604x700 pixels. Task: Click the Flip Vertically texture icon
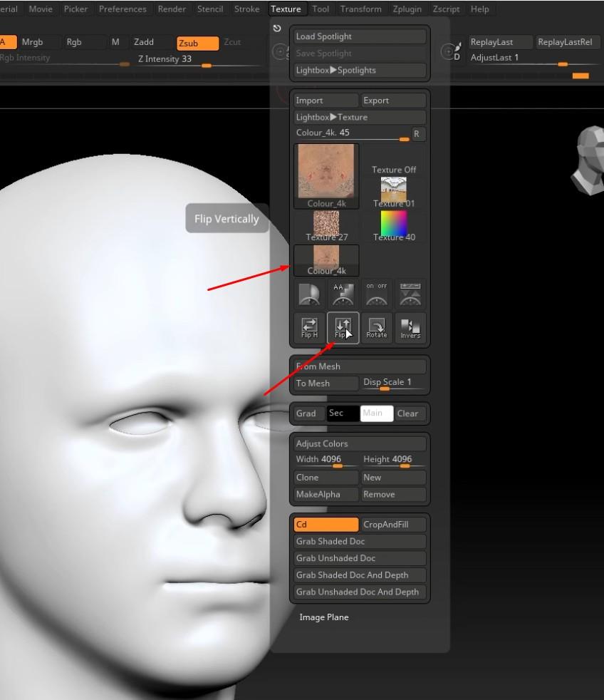343,328
